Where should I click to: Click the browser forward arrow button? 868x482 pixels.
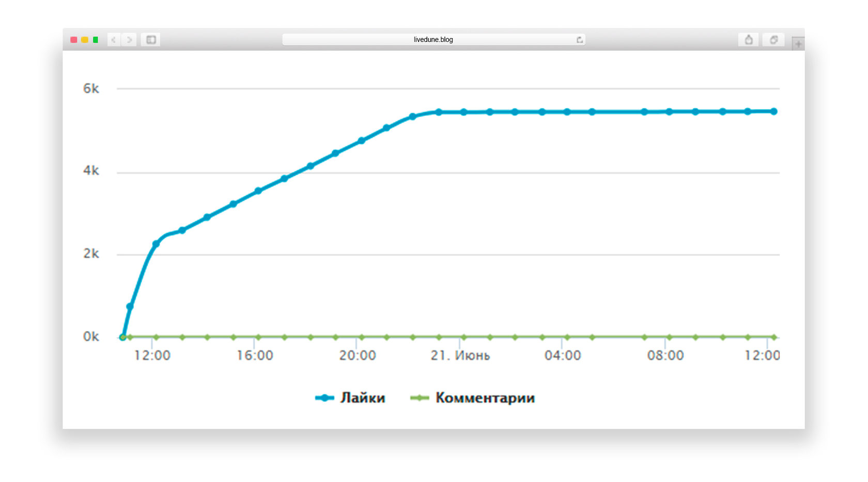[x=129, y=40]
